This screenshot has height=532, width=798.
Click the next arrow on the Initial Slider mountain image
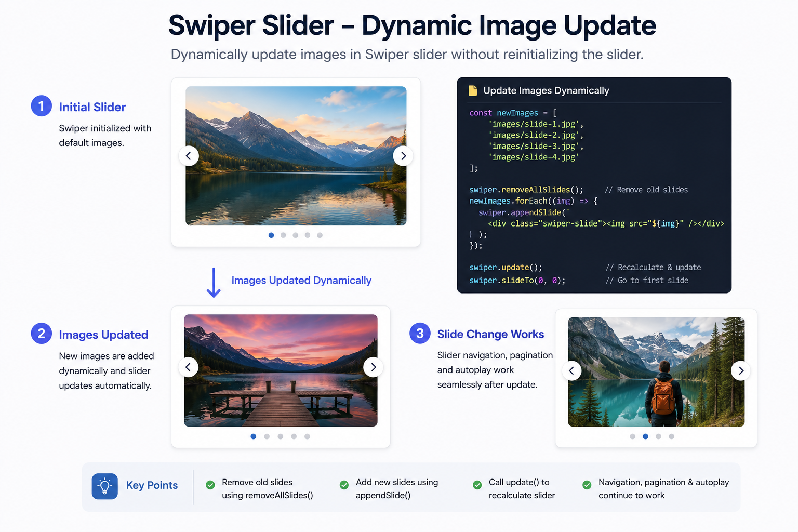403,156
